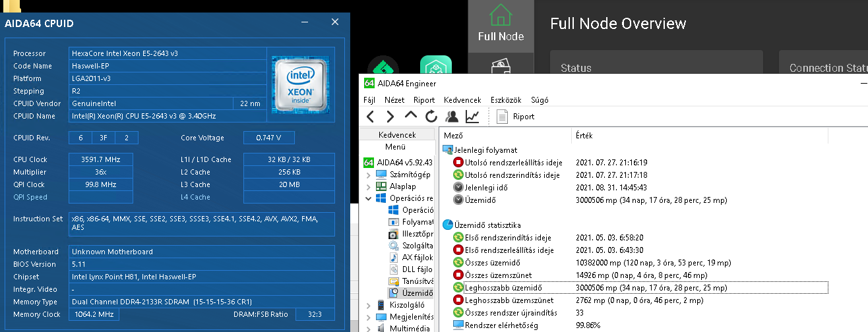Image resolution: width=868 pixels, height=332 pixels.
Task: Select the Operáció Windows sub-item icon
Action: [x=394, y=210]
